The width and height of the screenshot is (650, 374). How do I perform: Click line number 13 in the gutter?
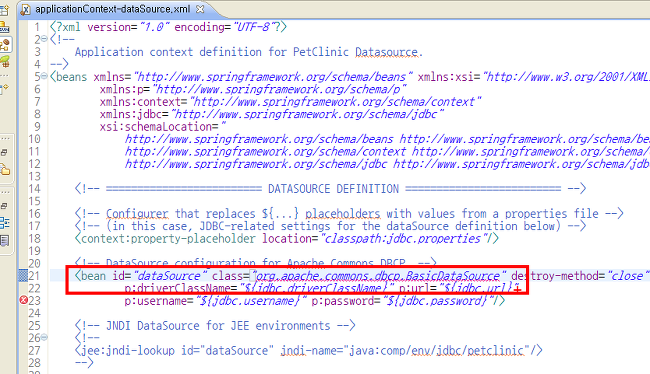(34, 176)
